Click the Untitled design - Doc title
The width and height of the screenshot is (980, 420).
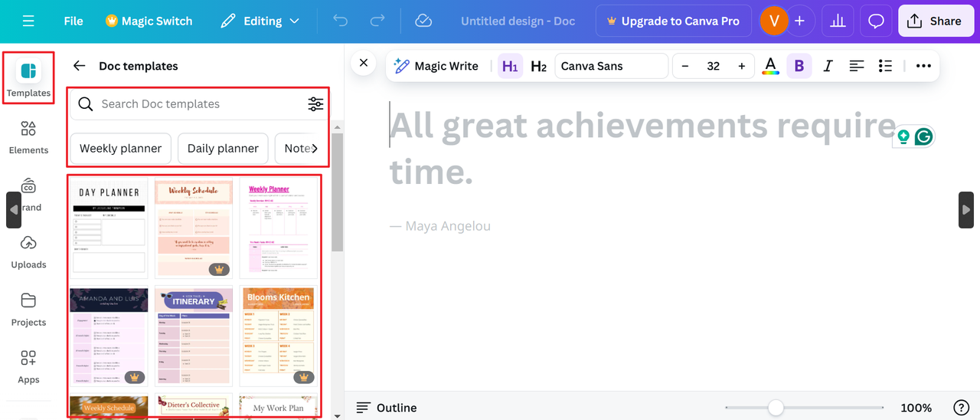[518, 21]
